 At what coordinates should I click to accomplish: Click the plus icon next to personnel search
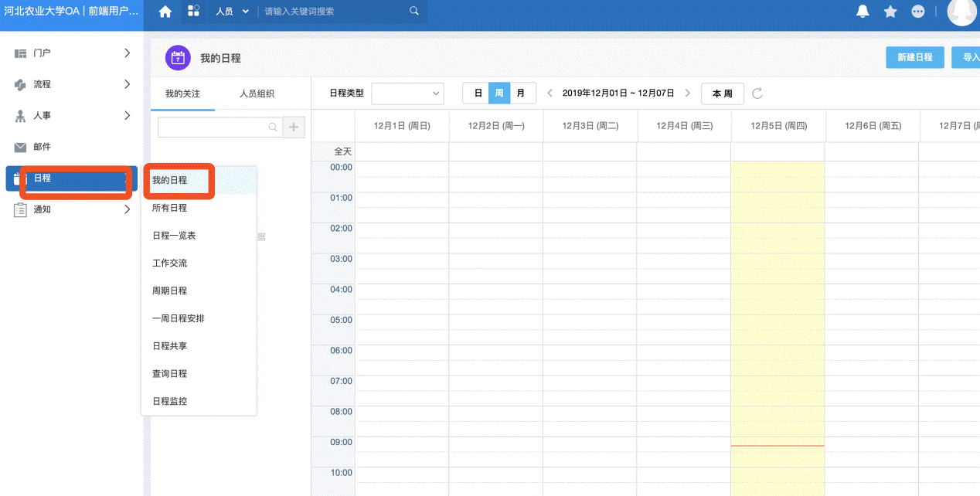[294, 127]
